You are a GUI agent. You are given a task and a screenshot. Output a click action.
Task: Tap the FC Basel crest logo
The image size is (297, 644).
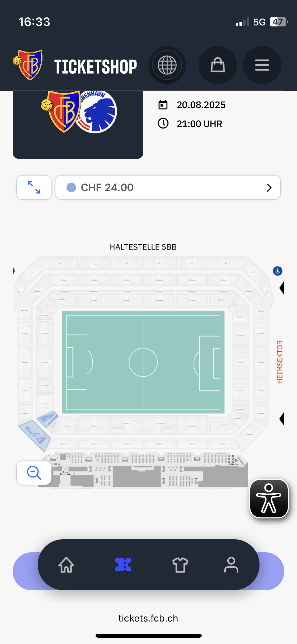click(28, 65)
